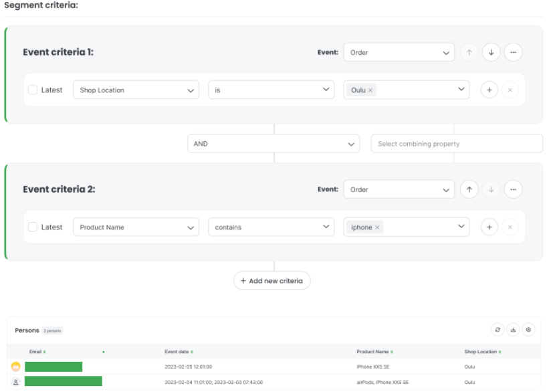Click the 2 persons count badge
The width and height of the screenshot is (551, 392).
pyautogui.click(x=52, y=330)
